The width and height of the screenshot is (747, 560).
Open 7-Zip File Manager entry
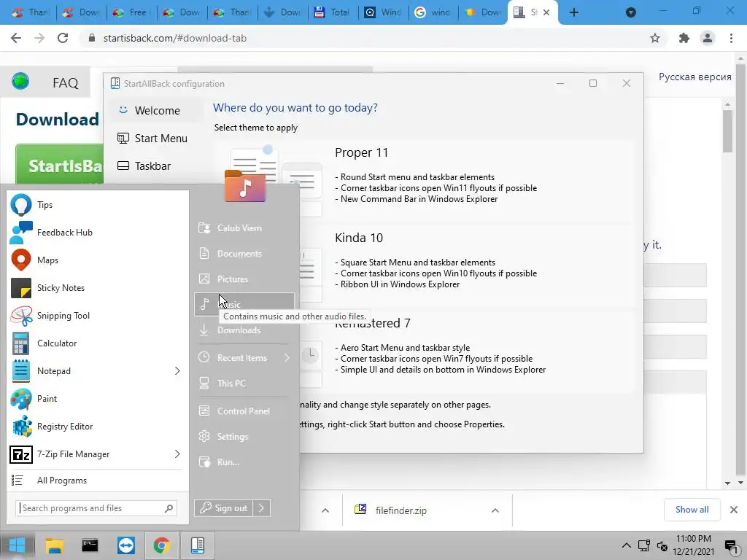tap(88, 454)
